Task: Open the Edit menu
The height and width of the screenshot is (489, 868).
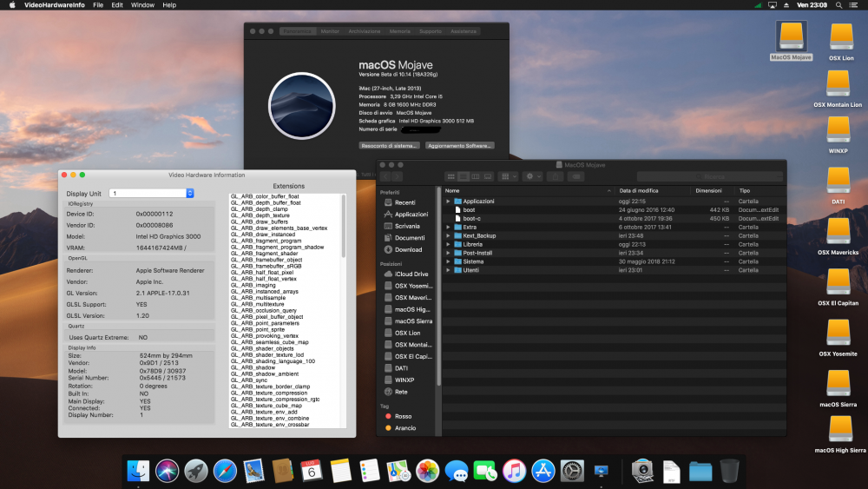Action: point(117,5)
